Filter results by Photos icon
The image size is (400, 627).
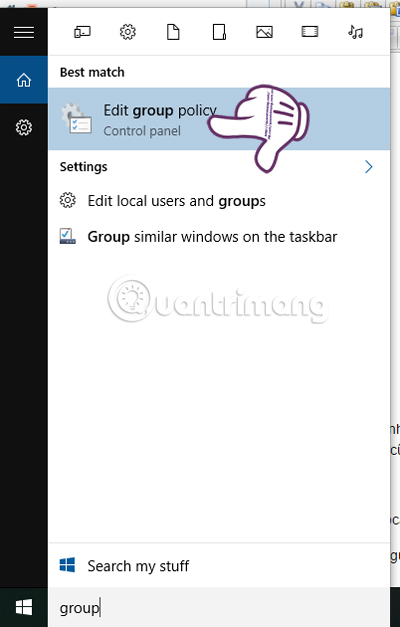tap(264, 32)
